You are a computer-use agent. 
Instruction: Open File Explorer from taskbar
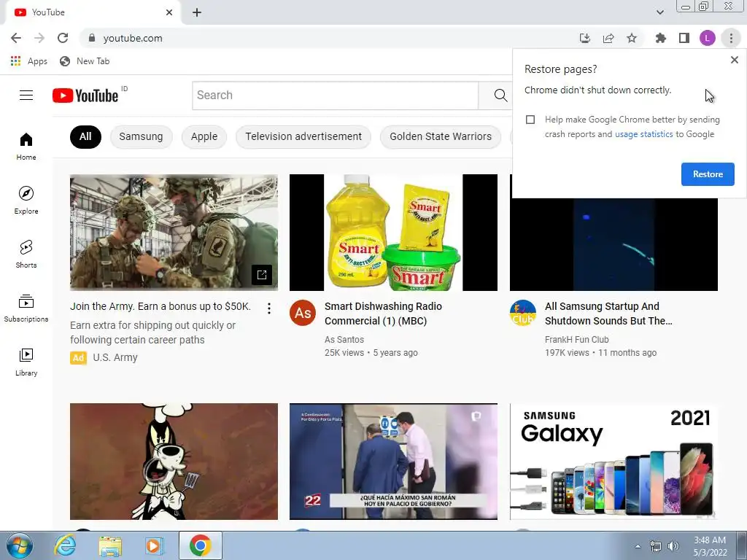click(110, 545)
